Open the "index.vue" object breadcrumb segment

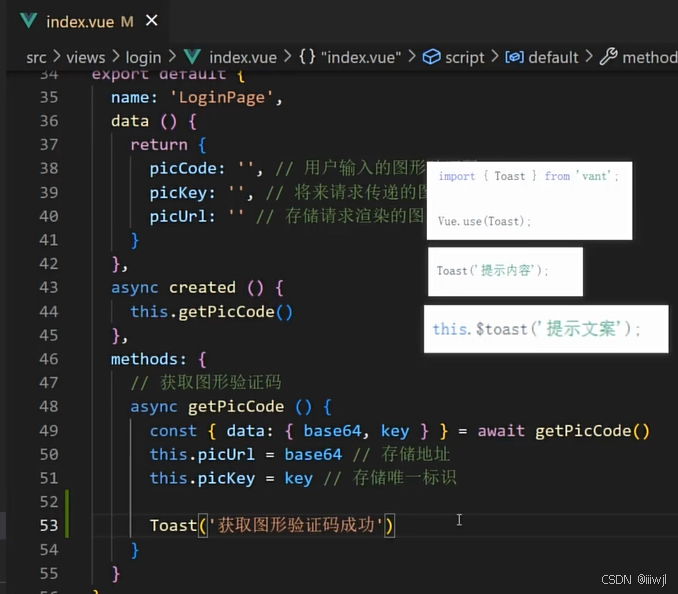pyautogui.click(x=361, y=57)
